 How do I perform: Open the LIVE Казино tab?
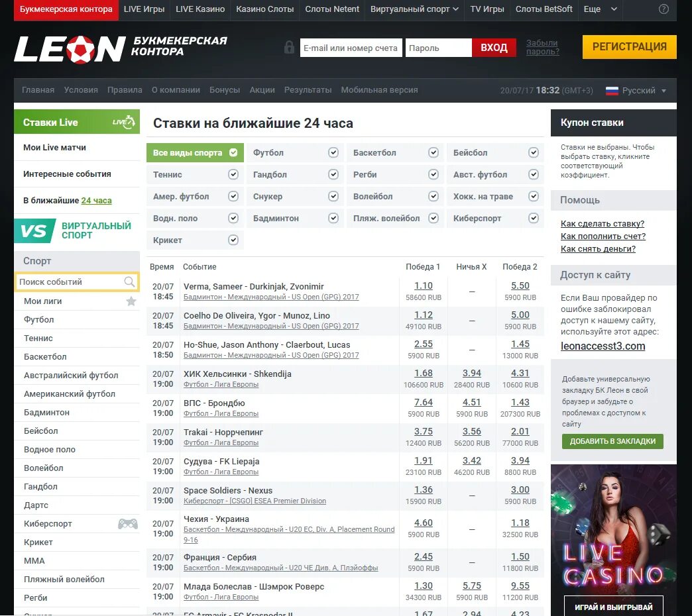[200, 9]
